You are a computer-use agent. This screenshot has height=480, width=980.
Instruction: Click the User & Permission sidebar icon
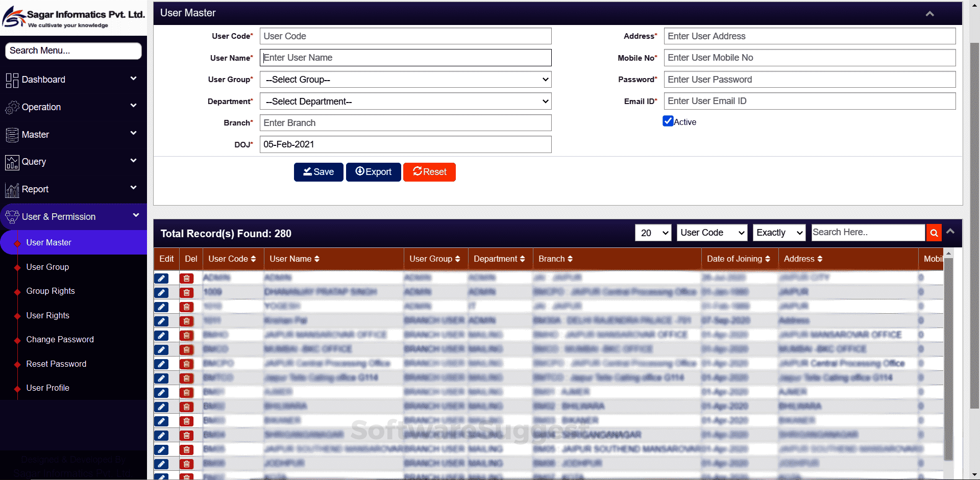[11, 216]
